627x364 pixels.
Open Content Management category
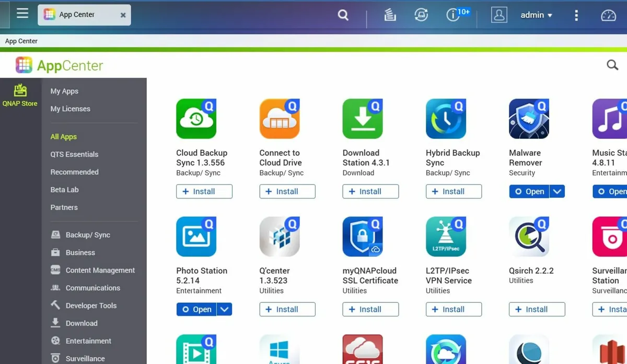[92, 271]
